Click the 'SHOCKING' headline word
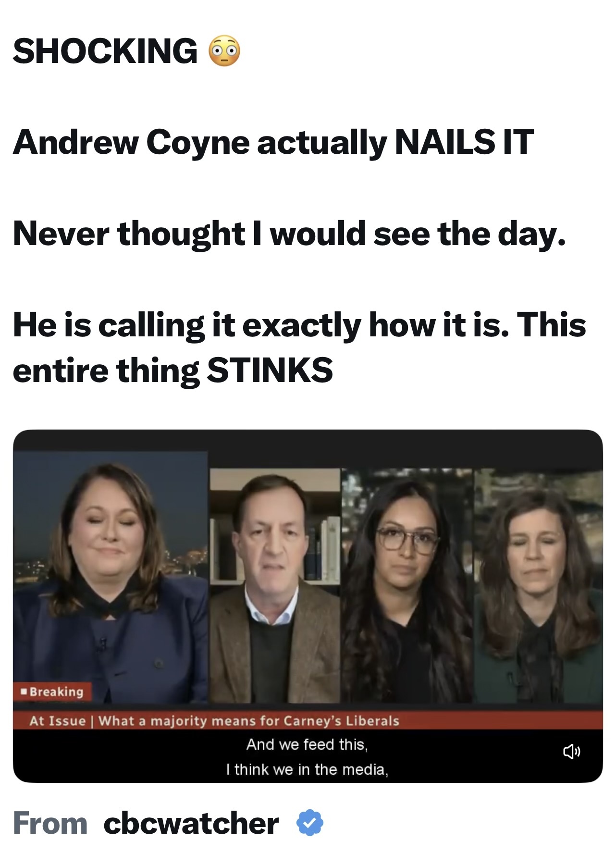 (x=105, y=50)
